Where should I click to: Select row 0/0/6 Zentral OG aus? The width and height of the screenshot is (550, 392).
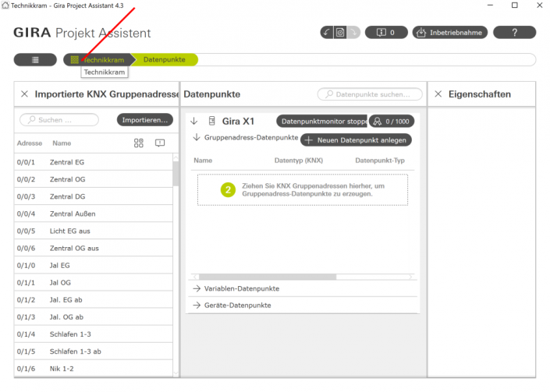coord(94,248)
